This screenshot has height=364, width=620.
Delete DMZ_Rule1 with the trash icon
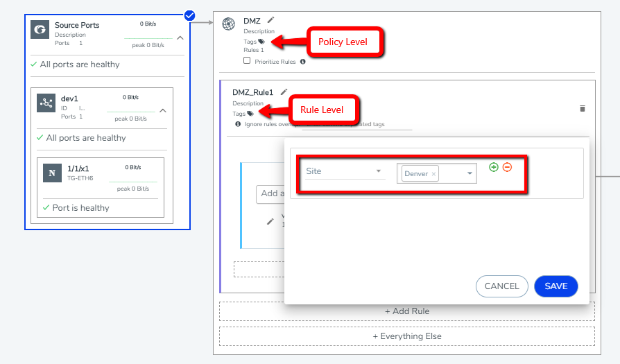tap(582, 109)
